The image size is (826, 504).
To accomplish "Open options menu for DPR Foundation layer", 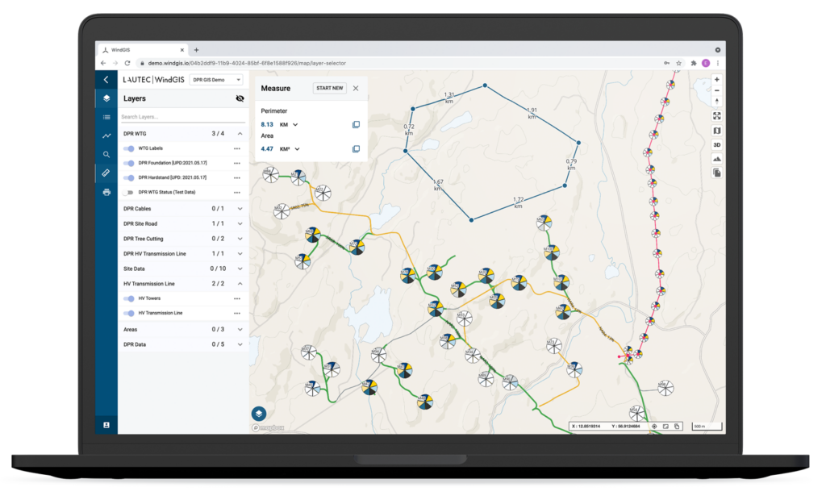I will [x=237, y=163].
